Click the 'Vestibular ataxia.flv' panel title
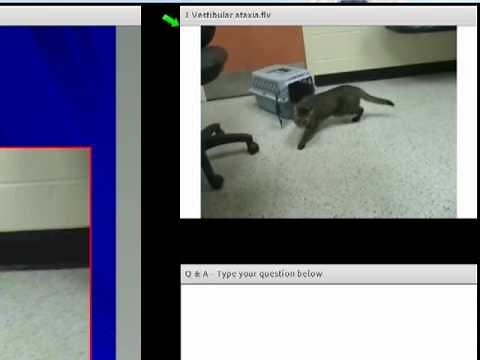This screenshot has width=480, height=360. tap(228, 15)
